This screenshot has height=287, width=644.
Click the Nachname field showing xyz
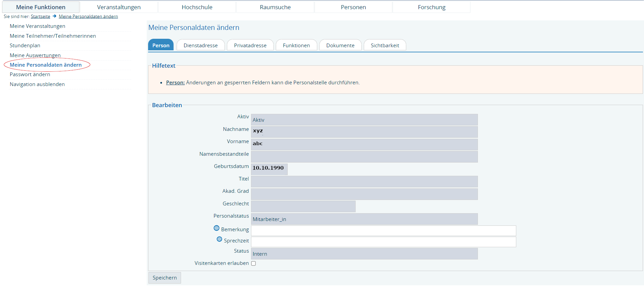click(x=364, y=132)
